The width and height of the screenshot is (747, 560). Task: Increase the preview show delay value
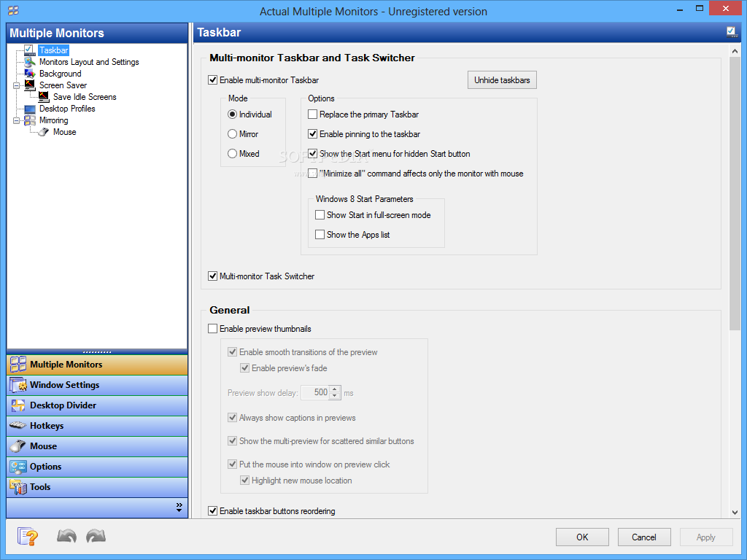335,389
